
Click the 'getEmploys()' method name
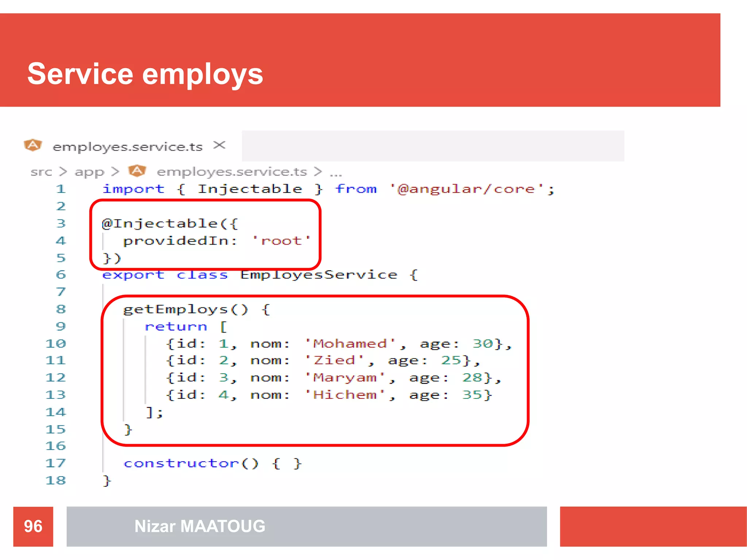point(186,309)
